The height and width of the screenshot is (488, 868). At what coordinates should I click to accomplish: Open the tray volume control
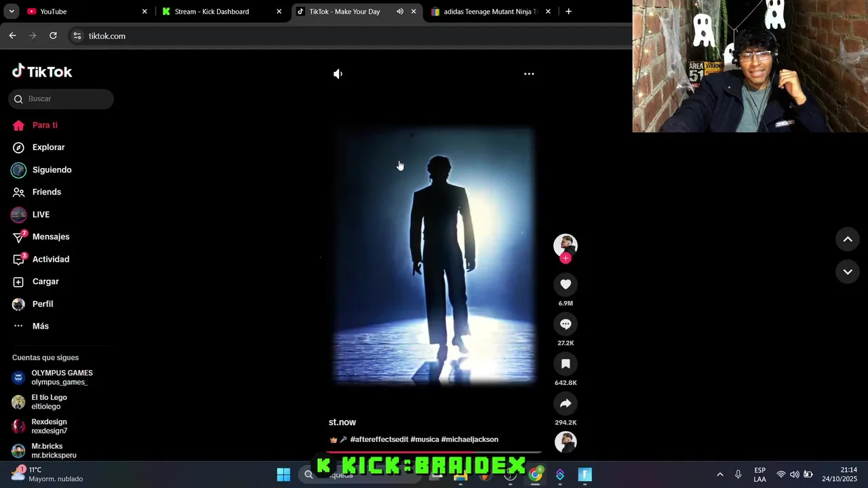795,474
